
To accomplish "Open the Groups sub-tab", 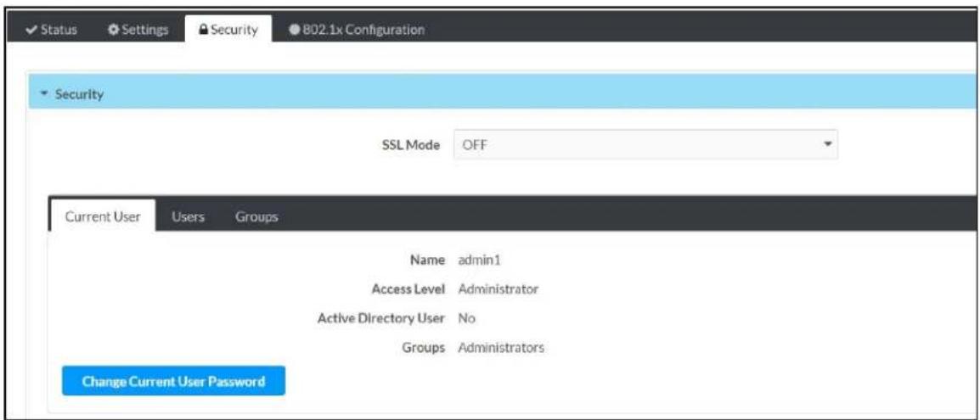I will pos(256,216).
